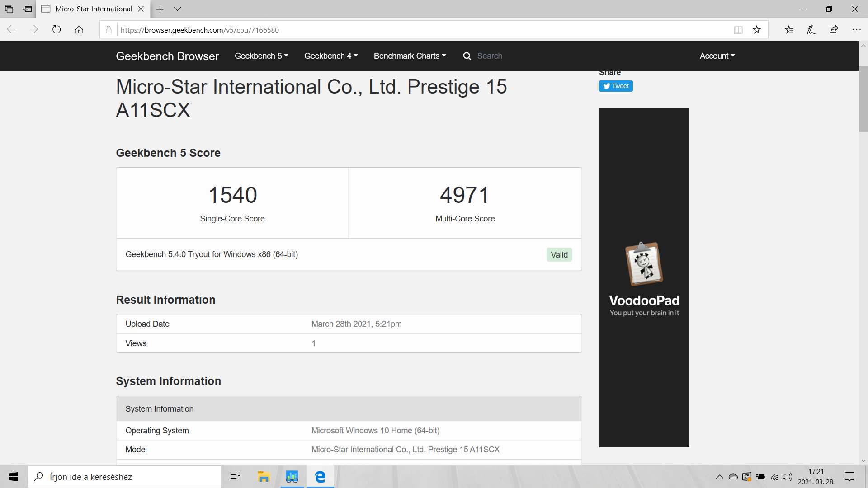Screen dimensions: 868x488
Task: Open the Benchmark Charts dropdown
Action: tap(410, 56)
